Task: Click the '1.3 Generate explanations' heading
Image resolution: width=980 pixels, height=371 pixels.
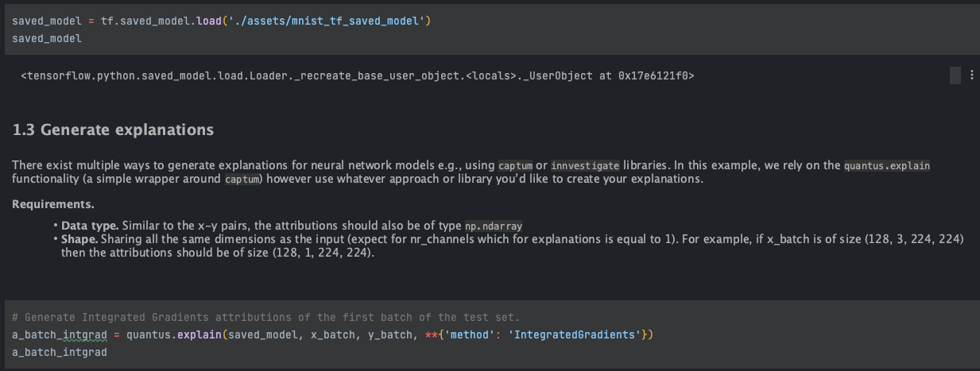Action: pos(114,129)
